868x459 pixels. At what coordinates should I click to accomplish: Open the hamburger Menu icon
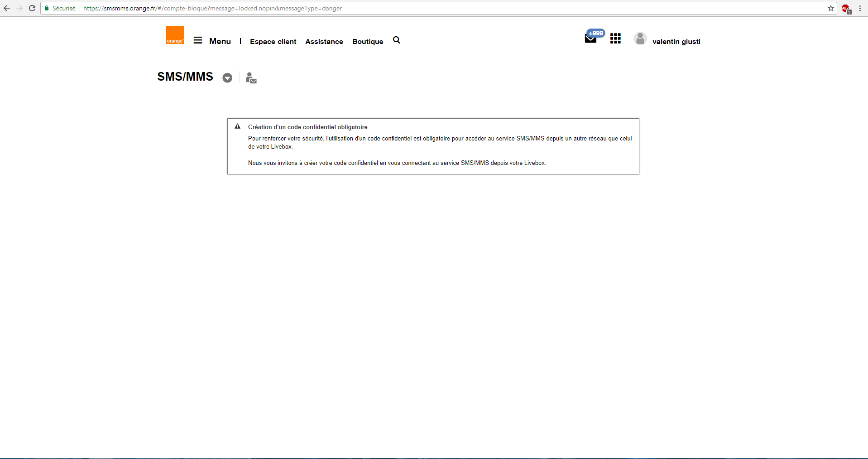[x=198, y=40]
